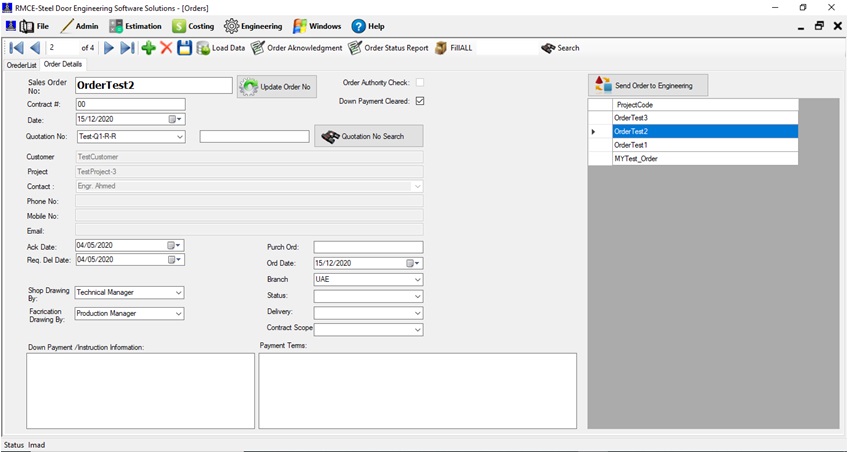Click the Update Order No button
The width and height of the screenshot is (848, 452).
[277, 87]
